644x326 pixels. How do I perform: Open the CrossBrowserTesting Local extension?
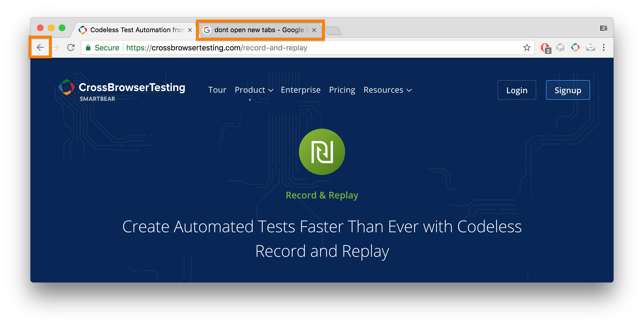(x=561, y=47)
